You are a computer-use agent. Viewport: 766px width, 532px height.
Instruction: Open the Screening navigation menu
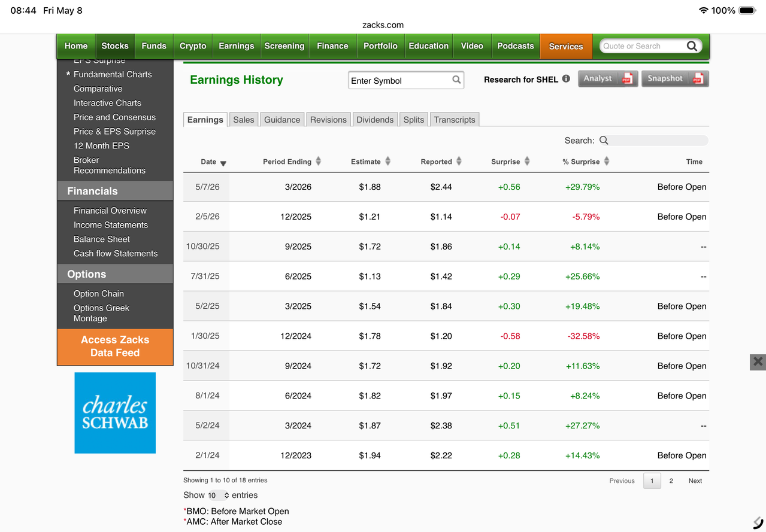click(284, 46)
